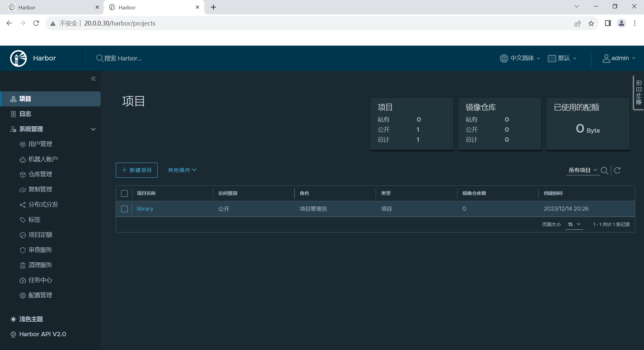Open browser side panel icon
The image size is (644, 350).
tap(608, 23)
